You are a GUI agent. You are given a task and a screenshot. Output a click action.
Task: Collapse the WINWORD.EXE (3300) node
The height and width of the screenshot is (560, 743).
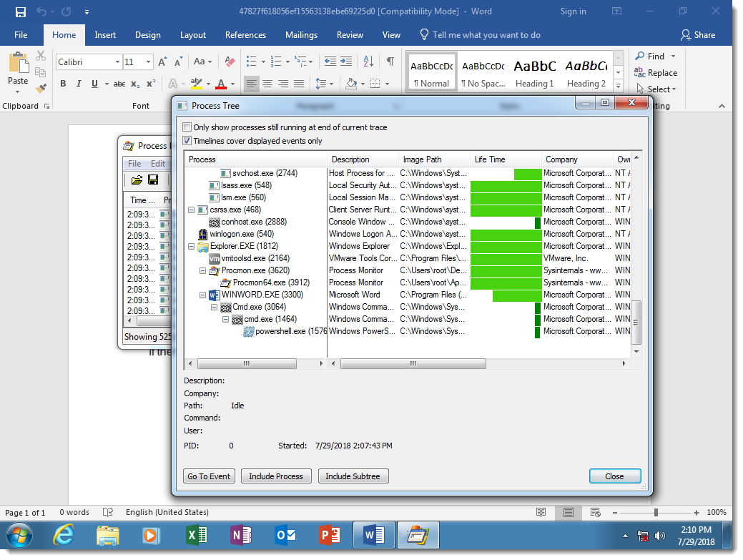pyautogui.click(x=203, y=295)
